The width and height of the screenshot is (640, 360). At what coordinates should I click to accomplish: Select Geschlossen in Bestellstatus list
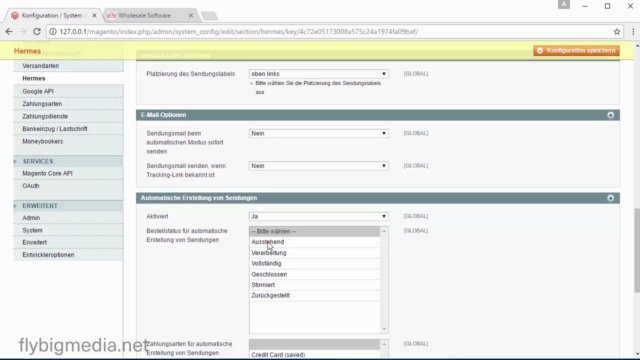tap(315, 274)
